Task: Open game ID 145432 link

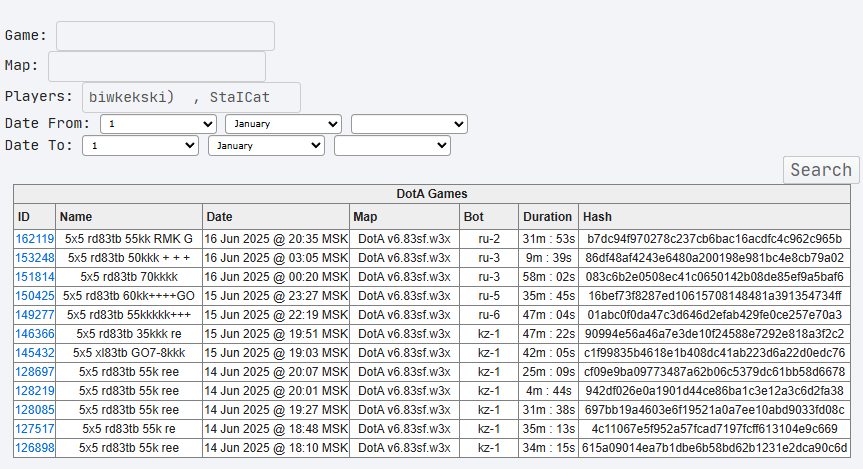Action: pos(35,353)
